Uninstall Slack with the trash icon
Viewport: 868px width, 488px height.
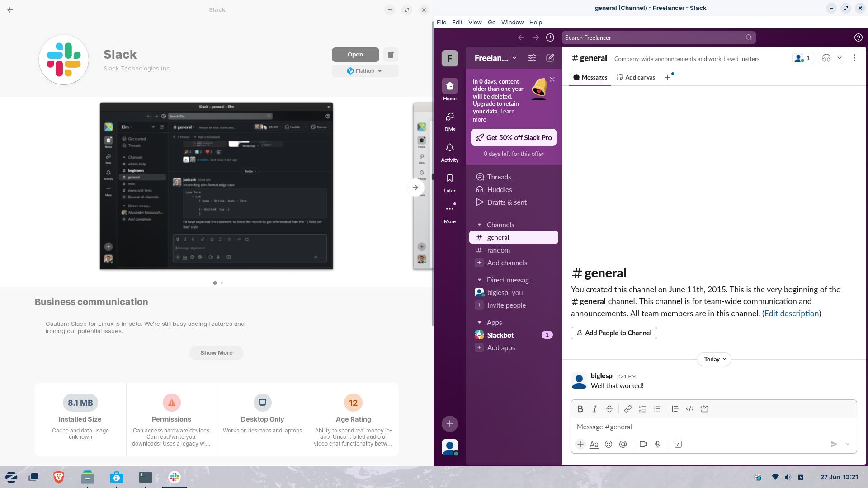click(391, 55)
